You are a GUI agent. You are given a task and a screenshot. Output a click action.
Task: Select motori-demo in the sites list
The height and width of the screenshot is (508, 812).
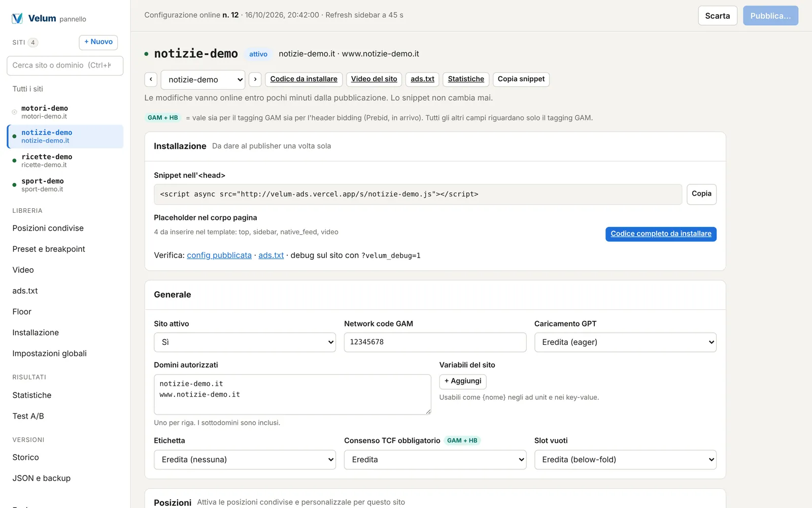(x=65, y=112)
